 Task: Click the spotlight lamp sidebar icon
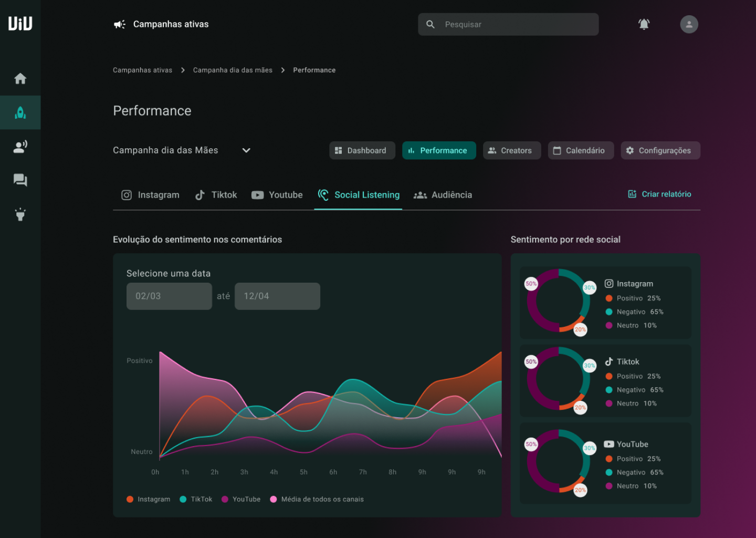pos(20,214)
